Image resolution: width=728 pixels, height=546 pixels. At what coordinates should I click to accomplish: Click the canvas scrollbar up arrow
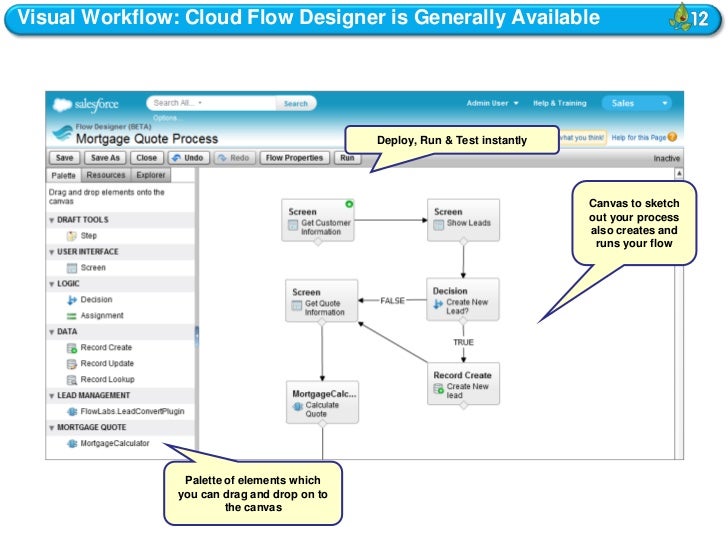(679, 173)
